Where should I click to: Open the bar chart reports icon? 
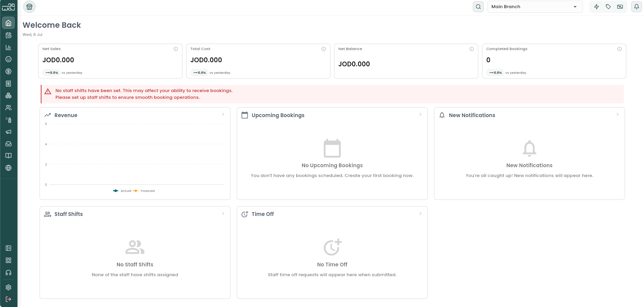(x=8, y=47)
